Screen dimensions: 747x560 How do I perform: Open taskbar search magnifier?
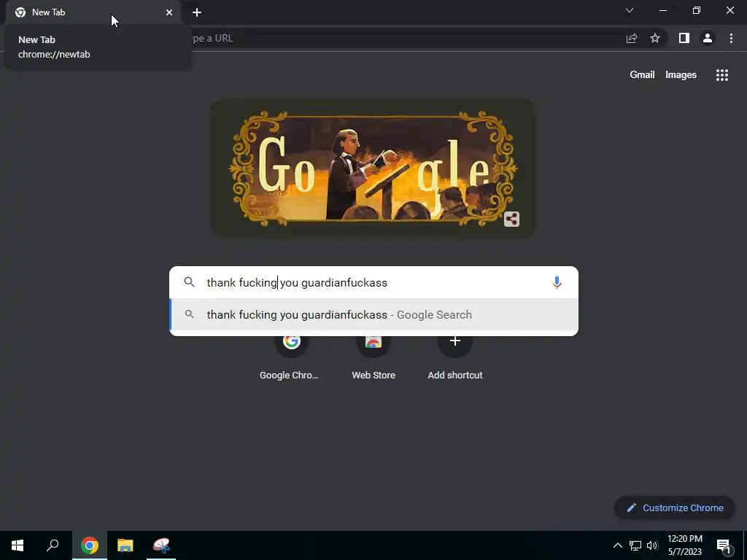point(53,545)
